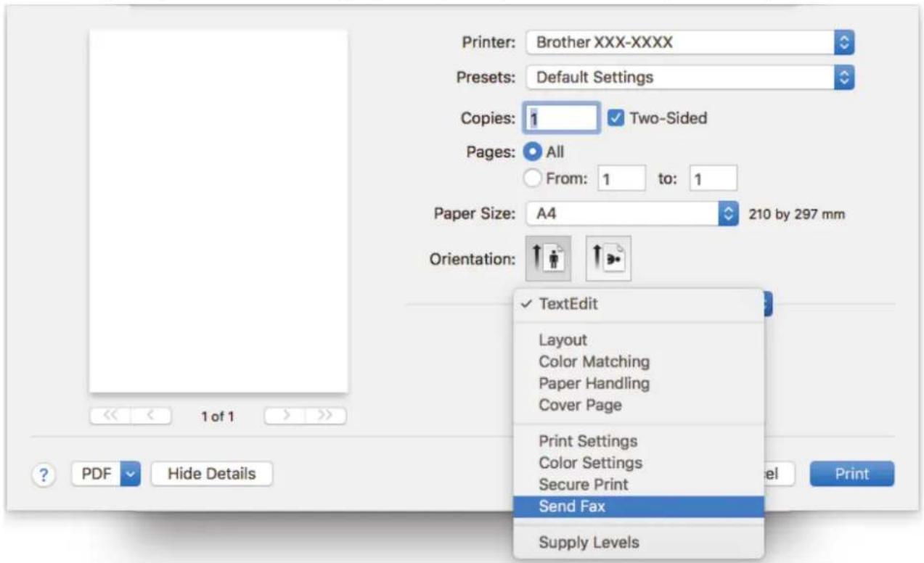Screen dimensions: 924x563
Task: Click the Hide Details button
Action: point(212,474)
